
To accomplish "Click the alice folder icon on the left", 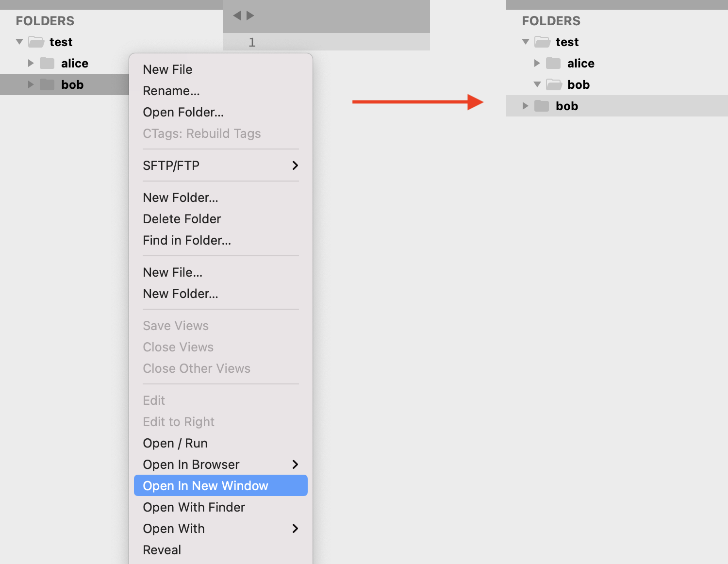I will click(48, 63).
